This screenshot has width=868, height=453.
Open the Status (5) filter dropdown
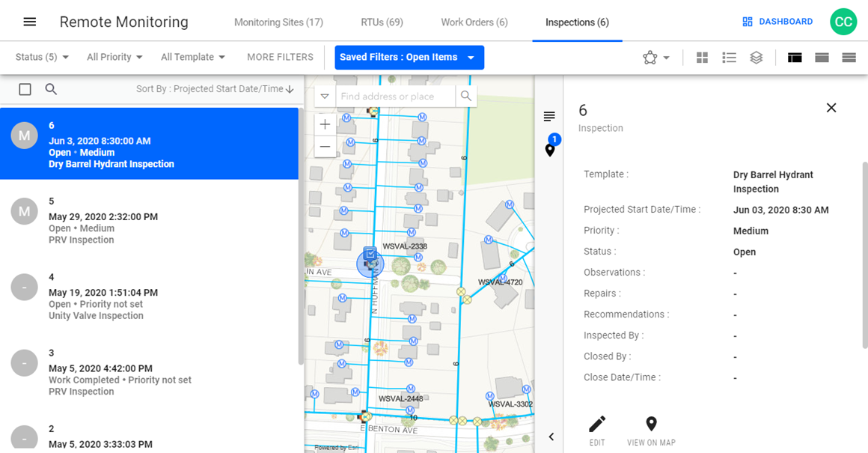pos(41,56)
